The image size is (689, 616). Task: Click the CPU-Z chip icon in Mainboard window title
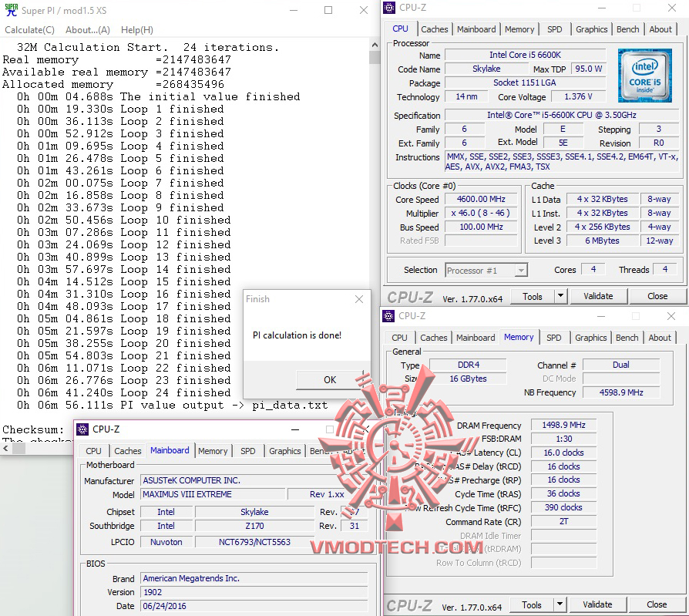(82, 429)
